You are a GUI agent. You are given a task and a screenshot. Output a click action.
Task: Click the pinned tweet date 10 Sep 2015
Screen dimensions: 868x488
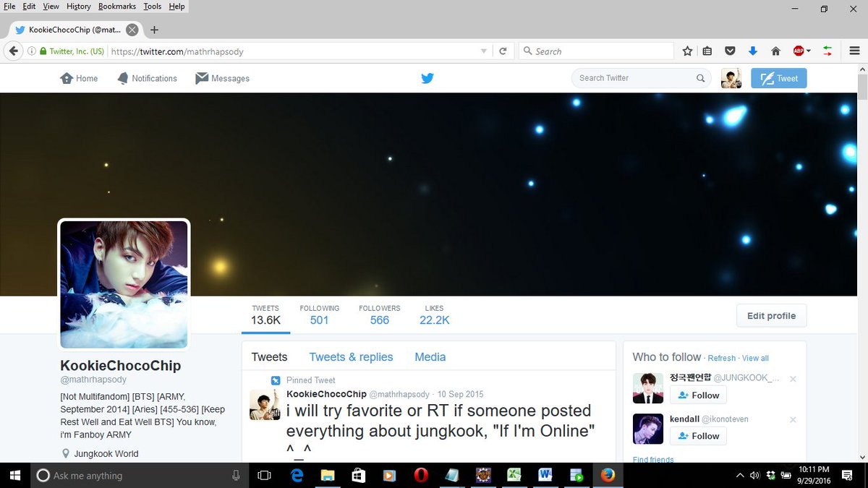click(x=460, y=394)
